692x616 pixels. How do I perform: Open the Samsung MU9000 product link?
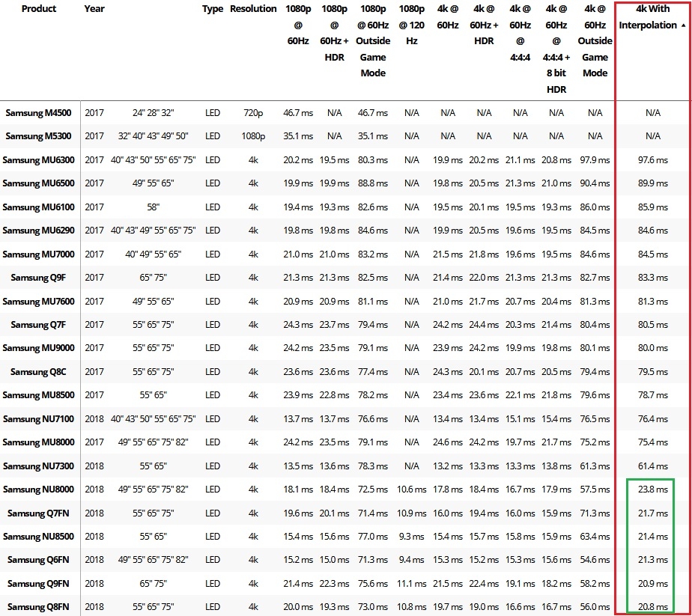[x=38, y=348]
